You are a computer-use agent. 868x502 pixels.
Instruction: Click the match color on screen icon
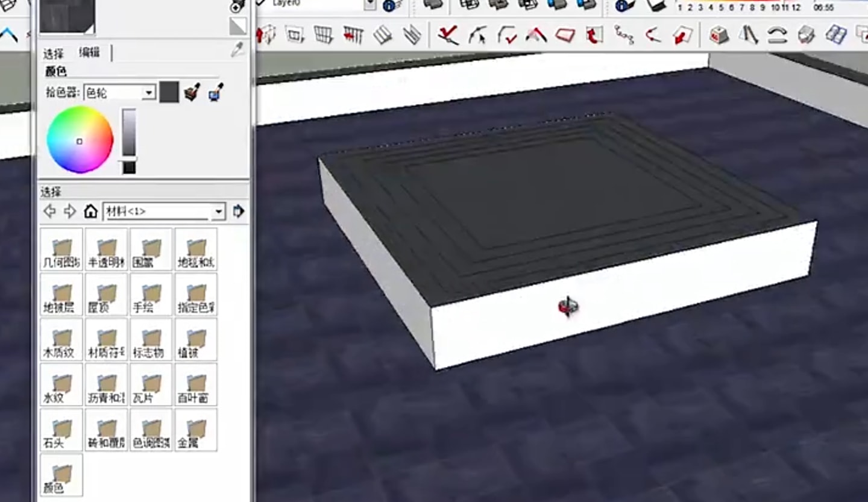pos(216,92)
